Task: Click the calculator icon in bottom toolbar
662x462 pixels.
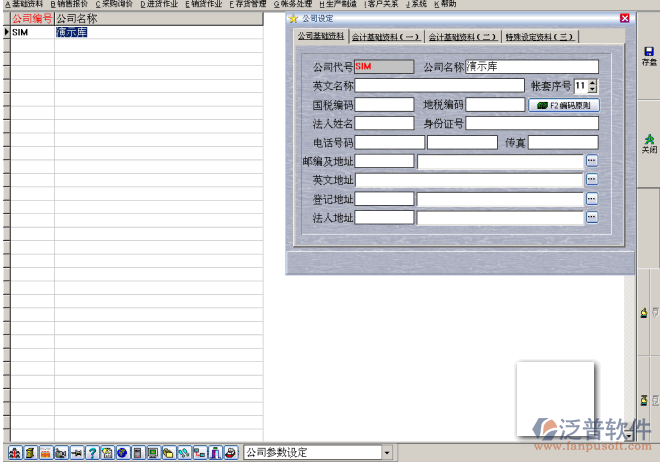Action: 137,453
